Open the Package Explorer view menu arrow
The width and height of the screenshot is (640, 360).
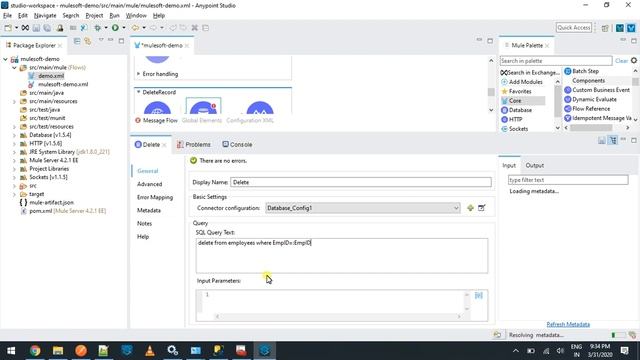click(x=101, y=41)
